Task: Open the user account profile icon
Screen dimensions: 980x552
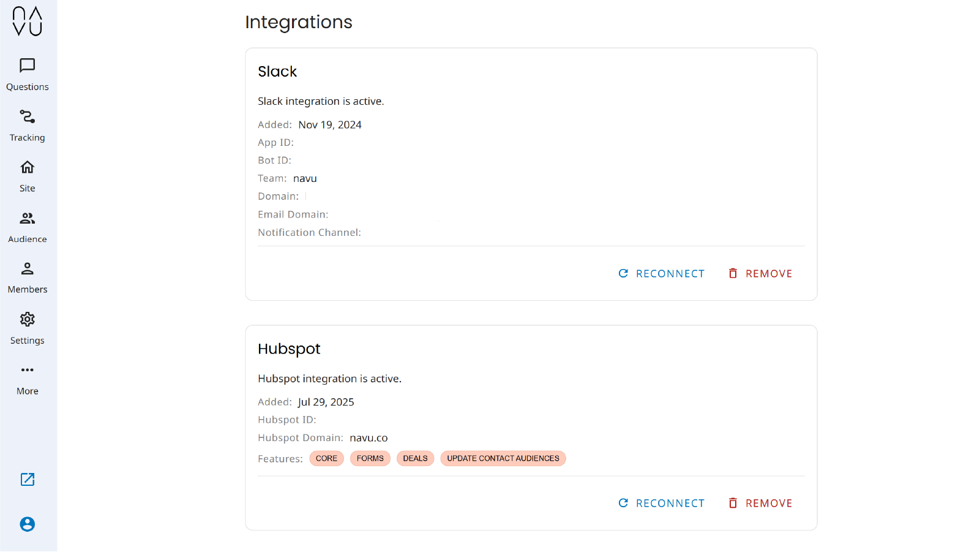Action: tap(28, 524)
